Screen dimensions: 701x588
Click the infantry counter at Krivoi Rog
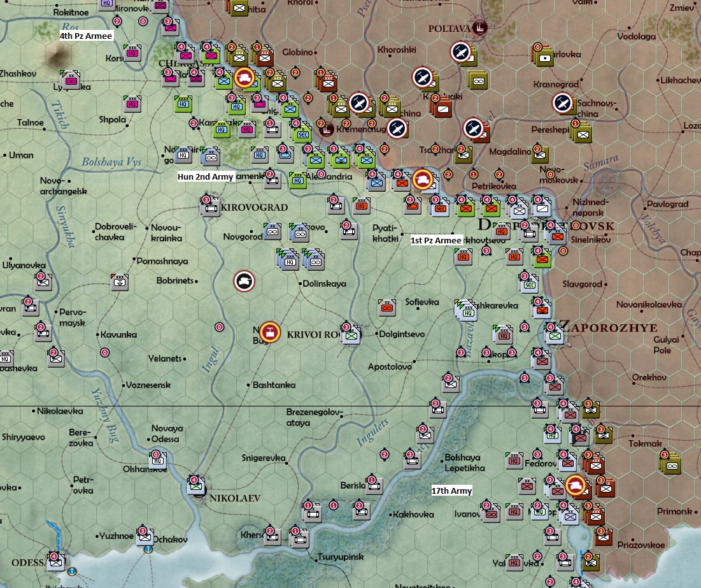(352, 334)
